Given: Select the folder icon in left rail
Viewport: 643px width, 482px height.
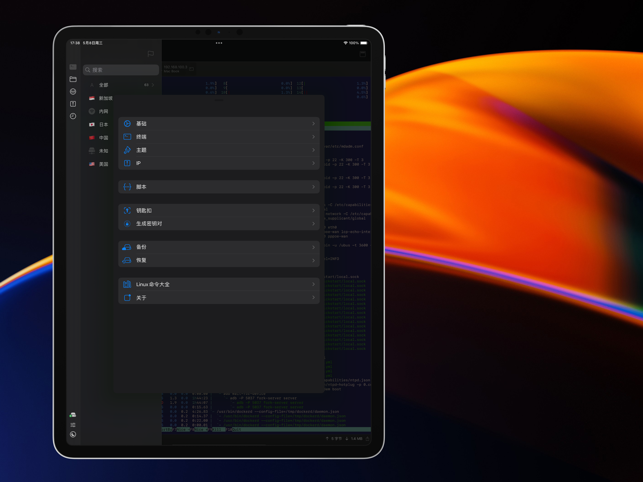Looking at the screenshot, I should (73, 79).
